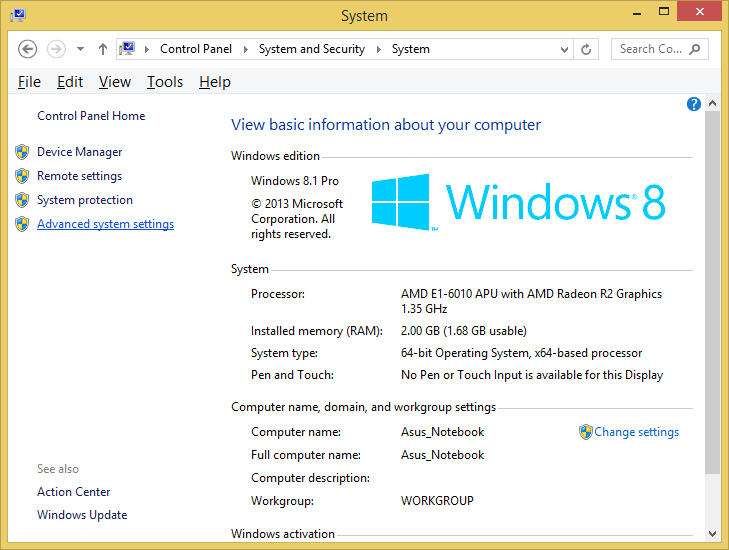Click the Search Control Panel field
The height and width of the screenshot is (550, 729).
click(x=659, y=49)
